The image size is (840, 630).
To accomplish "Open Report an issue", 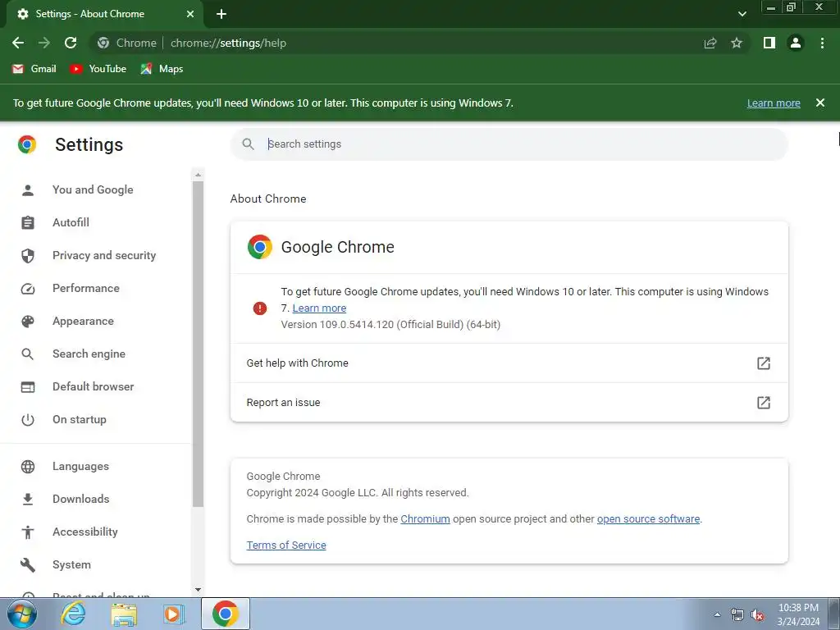I will click(x=509, y=402).
